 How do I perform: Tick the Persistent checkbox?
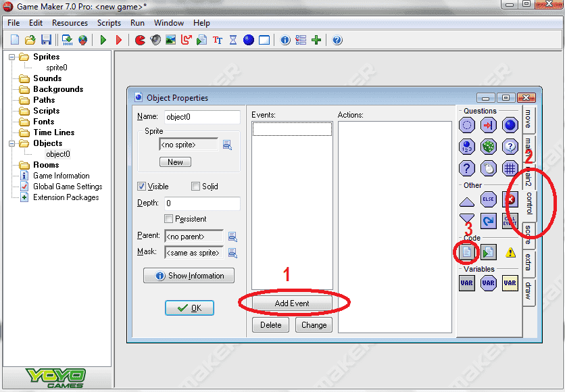[x=169, y=219]
